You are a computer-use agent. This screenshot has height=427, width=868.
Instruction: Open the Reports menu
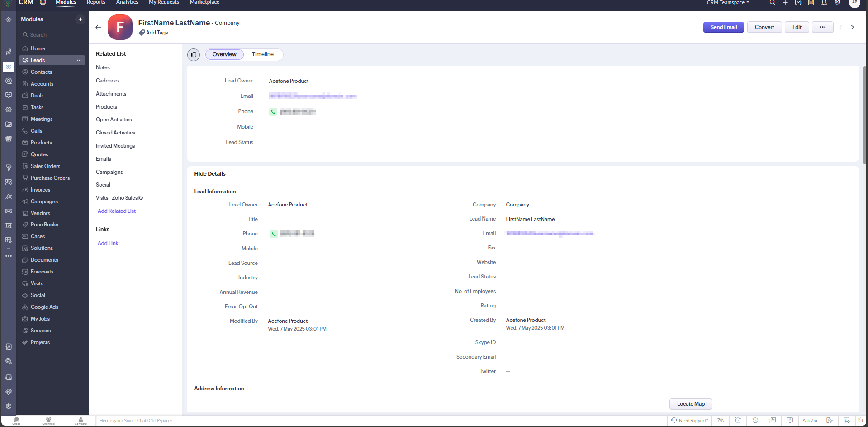click(96, 3)
